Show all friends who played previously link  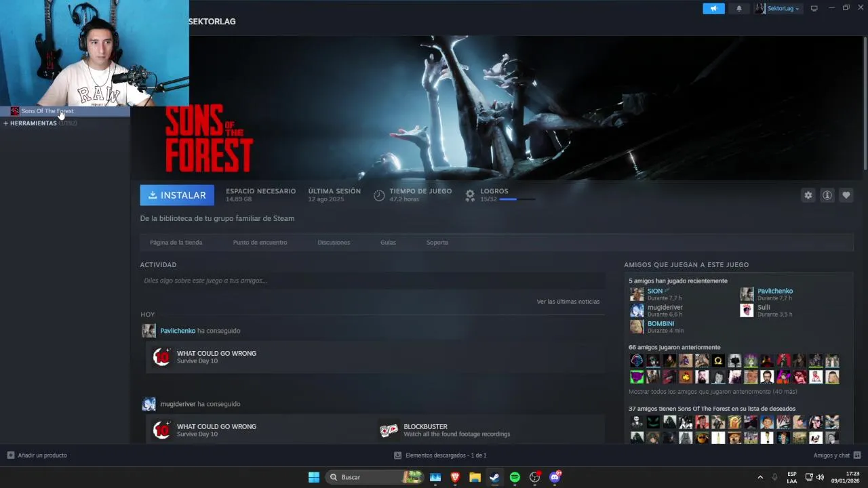coord(713,392)
